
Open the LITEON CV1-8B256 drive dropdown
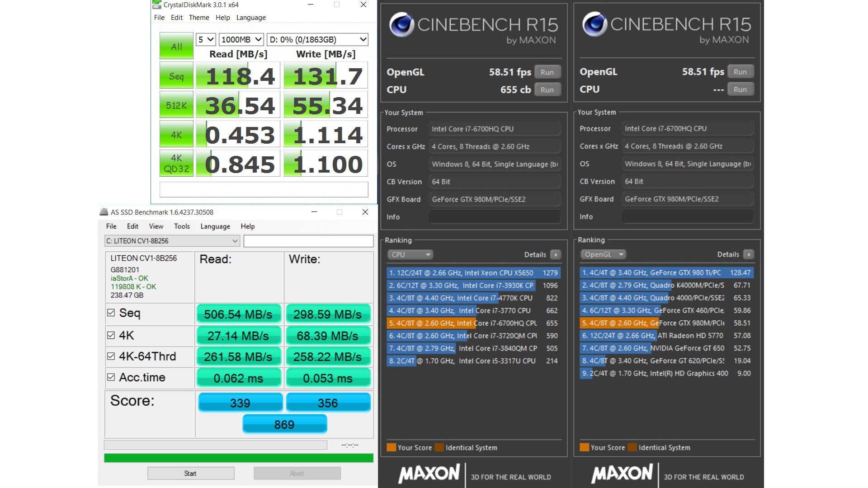pos(172,241)
